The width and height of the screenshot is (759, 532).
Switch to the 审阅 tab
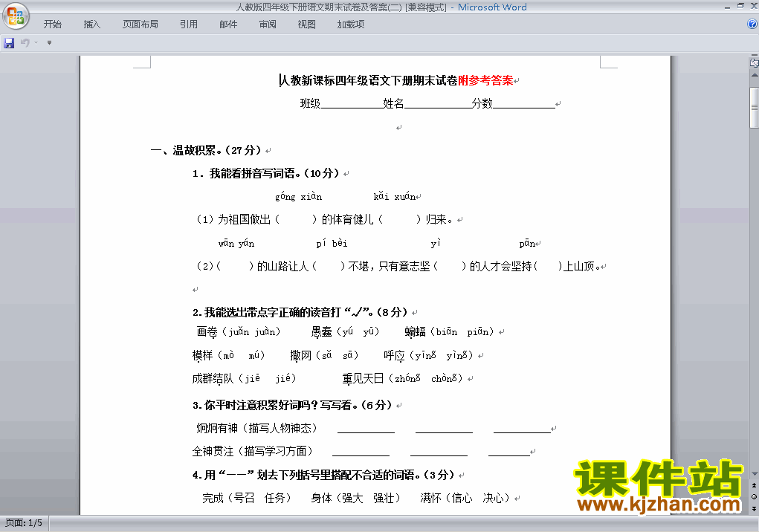click(268, 25)
